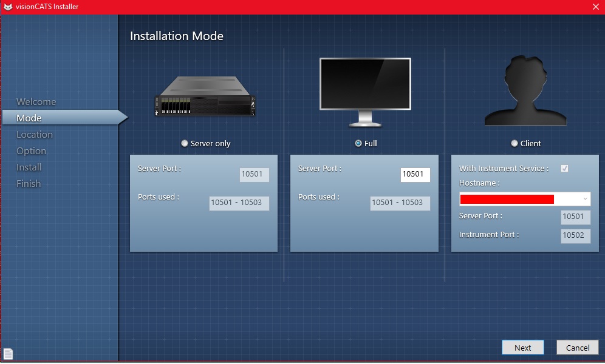Click Server only Ports used field
Image resolution: width=605 pixels, height=364 pixels.
(239, 203)
